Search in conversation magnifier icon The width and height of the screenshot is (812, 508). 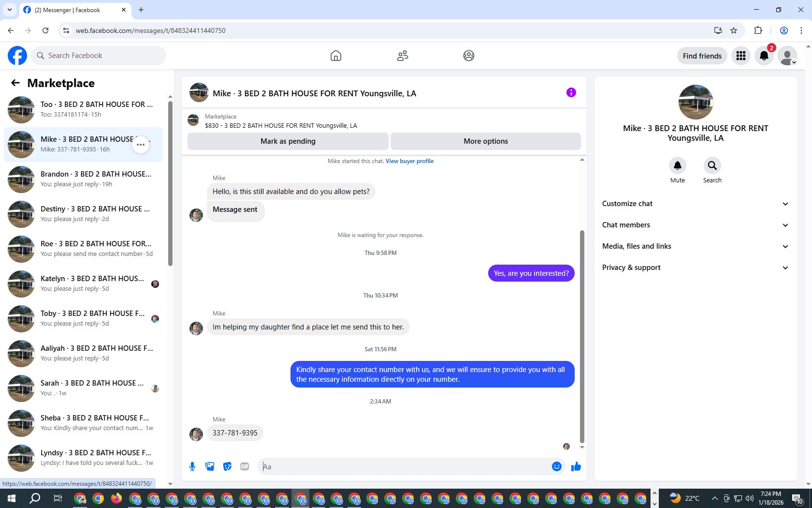(712, 165)
